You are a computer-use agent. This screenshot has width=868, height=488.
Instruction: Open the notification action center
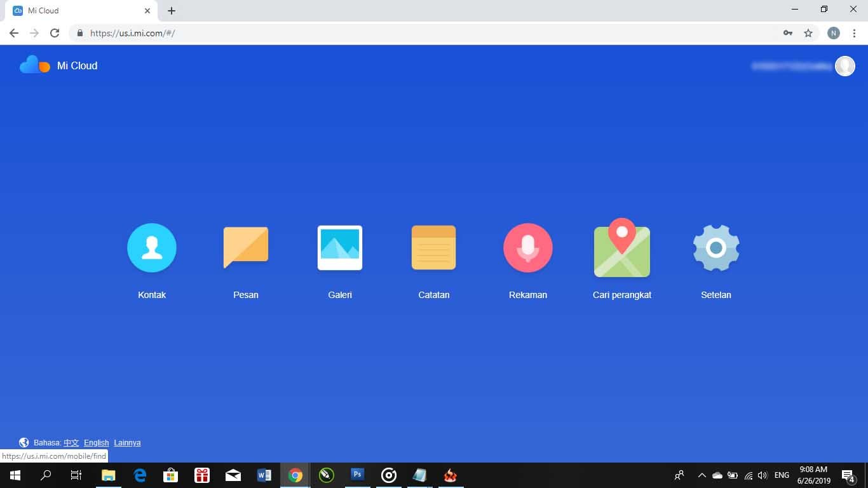[x=848, y=475]
